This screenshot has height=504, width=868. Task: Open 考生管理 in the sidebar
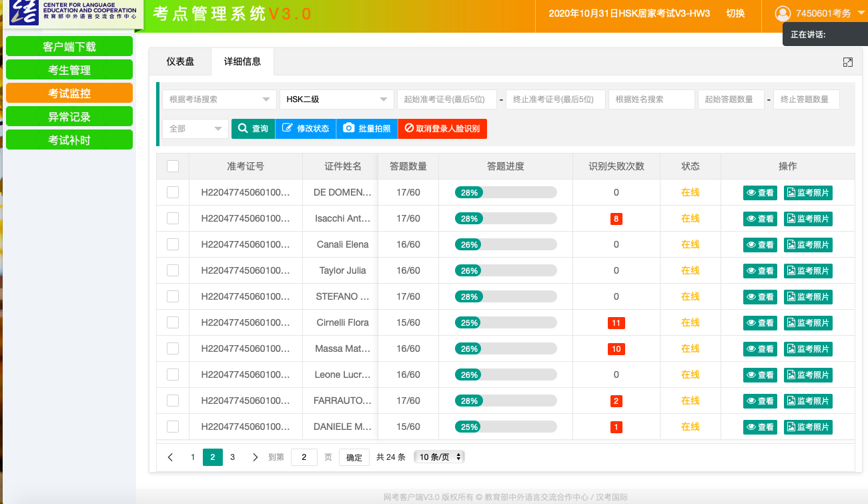[69, 70]
